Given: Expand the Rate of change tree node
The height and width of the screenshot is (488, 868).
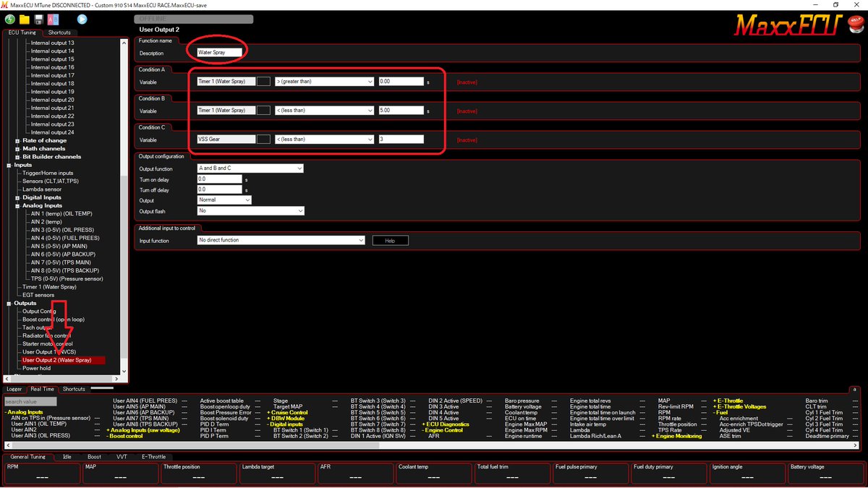Looking at the screenshot, I should pyautogui.click(x=17, y=140).
